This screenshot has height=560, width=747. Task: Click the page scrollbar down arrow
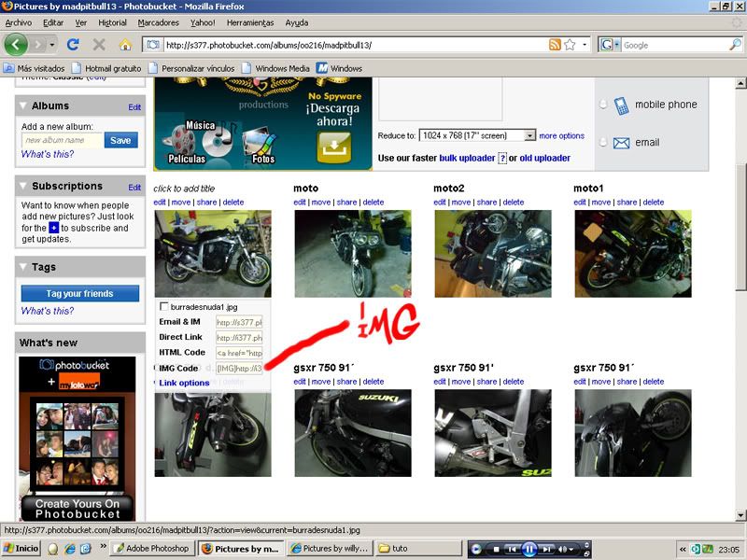pos(740,515)
